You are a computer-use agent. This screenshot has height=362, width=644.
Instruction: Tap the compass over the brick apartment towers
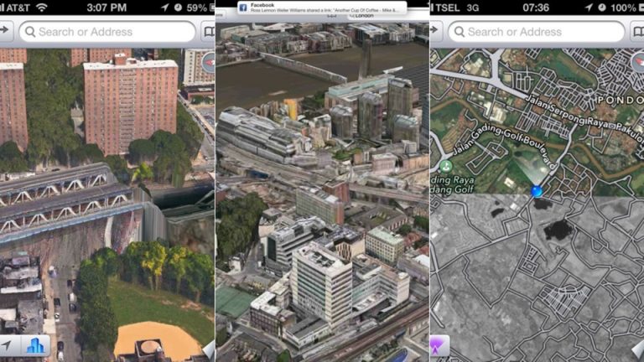pos(210,63)
